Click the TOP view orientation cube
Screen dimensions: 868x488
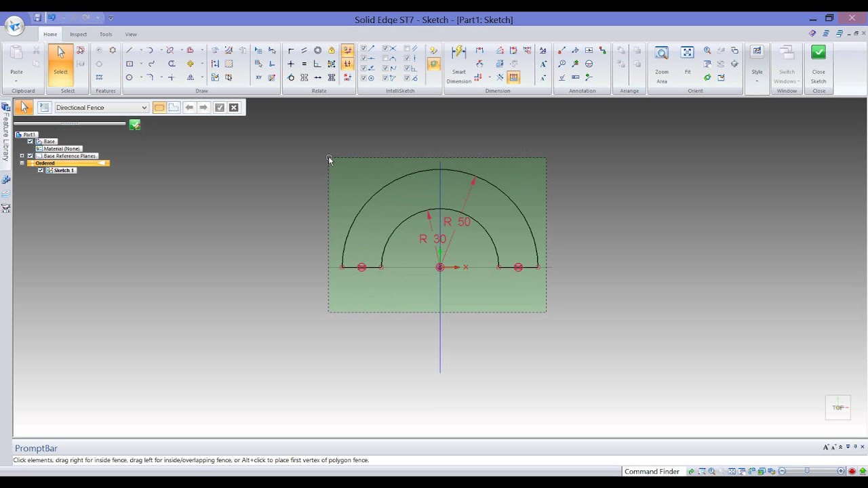(838, 407)
